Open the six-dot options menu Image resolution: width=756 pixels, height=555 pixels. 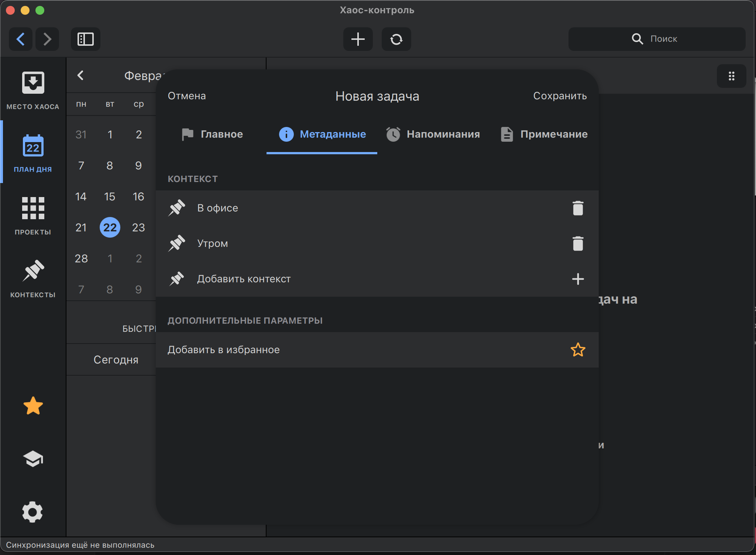731,76
